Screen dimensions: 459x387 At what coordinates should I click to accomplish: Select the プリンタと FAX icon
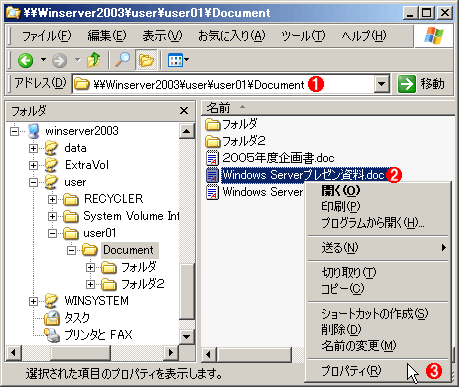tap(52, 335)
